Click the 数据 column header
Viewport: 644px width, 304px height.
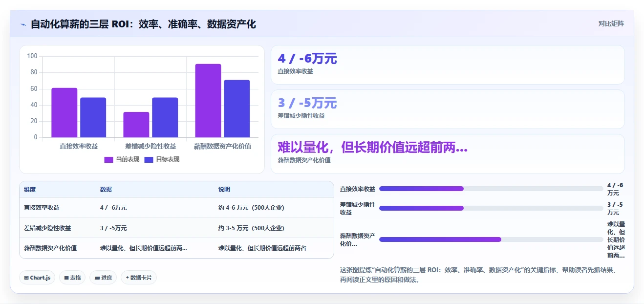[106, 190]
